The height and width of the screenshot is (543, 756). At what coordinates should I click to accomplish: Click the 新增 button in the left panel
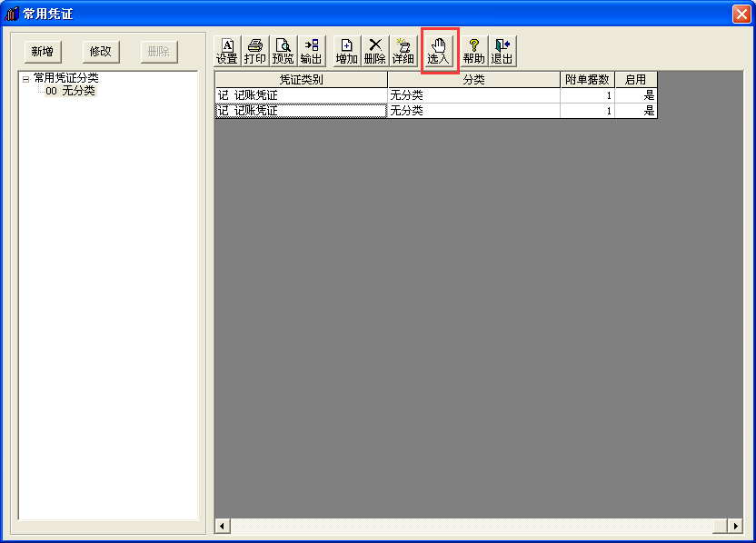click(43, 52)
